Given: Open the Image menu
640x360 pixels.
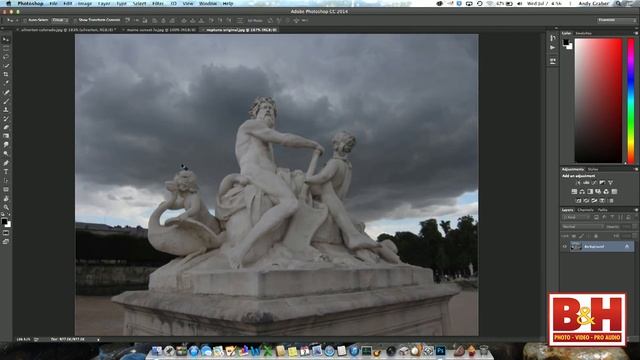Looking at the screenshot, I should [x=85, y=3].
